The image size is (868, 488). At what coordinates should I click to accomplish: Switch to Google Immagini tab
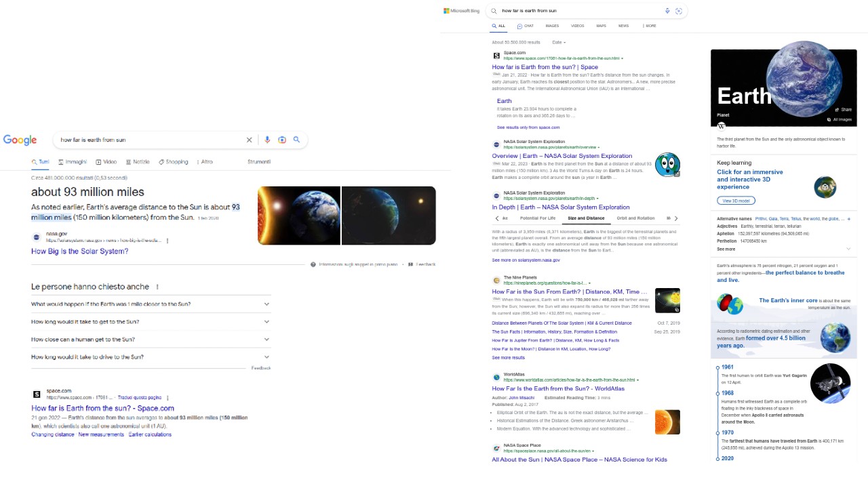[73, 162]
